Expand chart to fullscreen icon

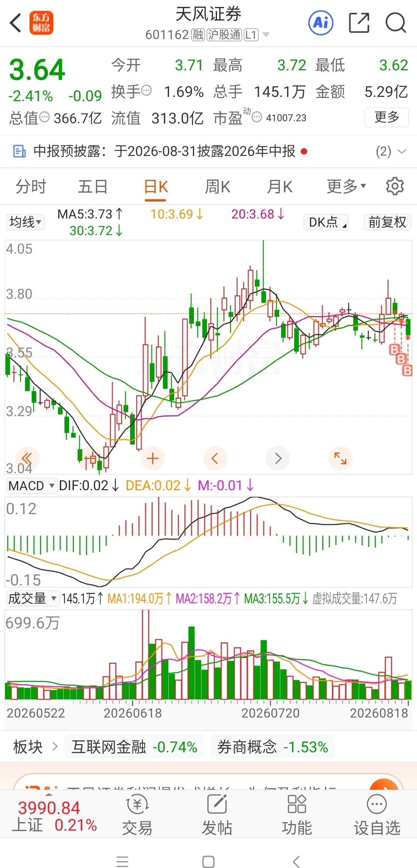[340, 459]
